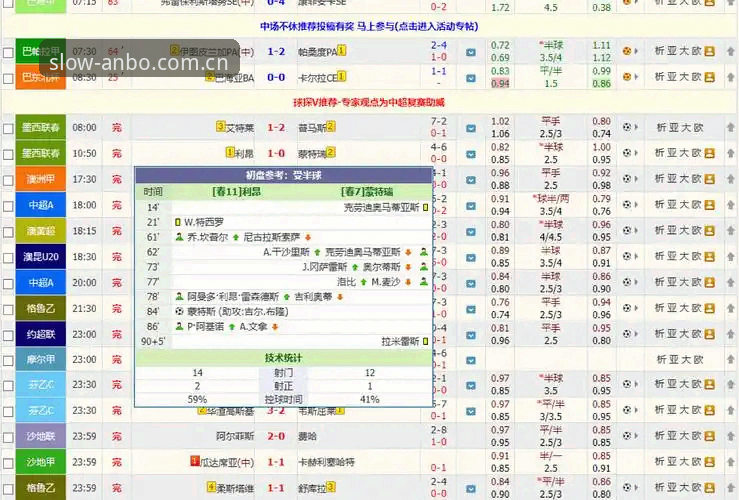Click the football icon in 约超联 23:00 row
The width and height of the screenshot is (739, 500).
point(627,334)
